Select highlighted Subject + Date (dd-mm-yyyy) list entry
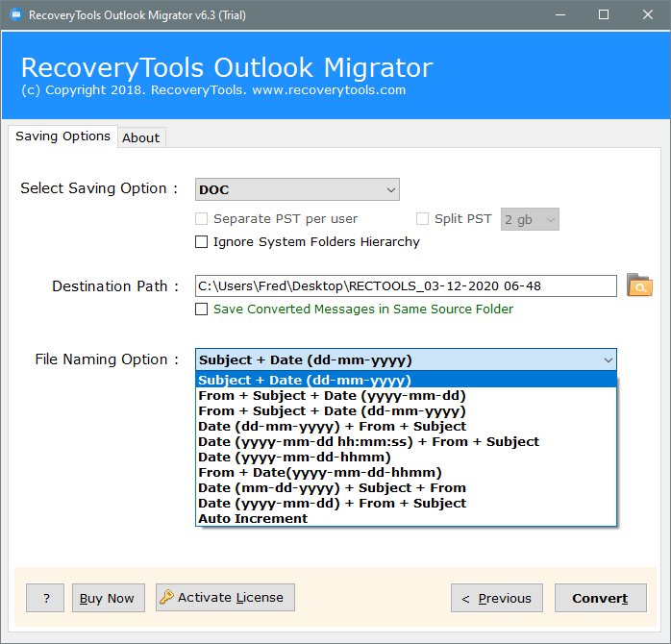Viewport: 671px width, 644px height. (x=406, y=380)
